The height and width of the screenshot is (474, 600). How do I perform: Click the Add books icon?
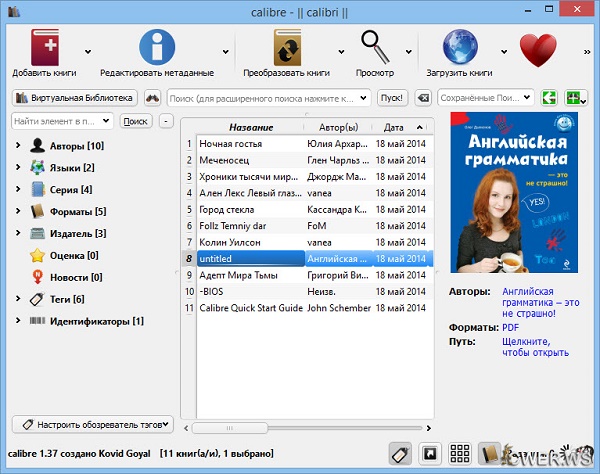point(44,46)
